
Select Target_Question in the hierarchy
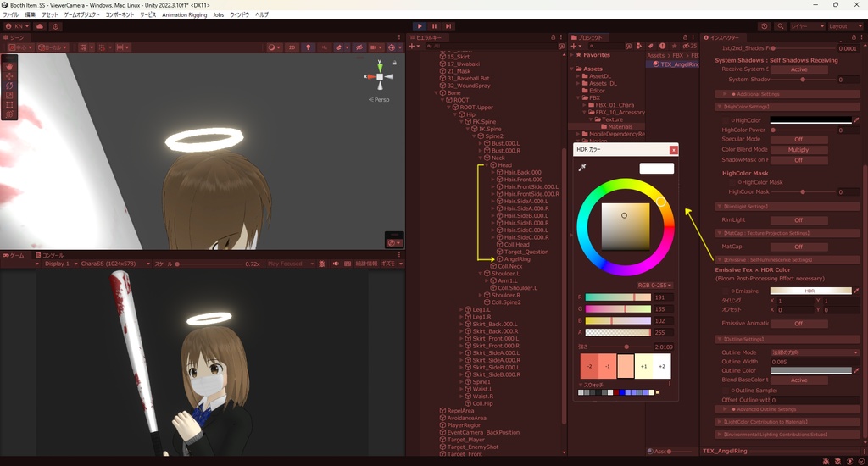[x=526, y=252]
